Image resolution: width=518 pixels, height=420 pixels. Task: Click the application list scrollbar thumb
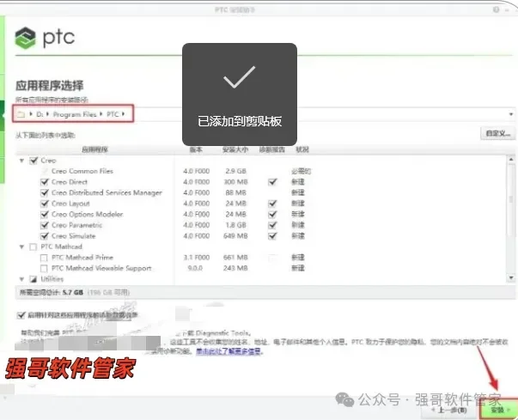(511, 200)
